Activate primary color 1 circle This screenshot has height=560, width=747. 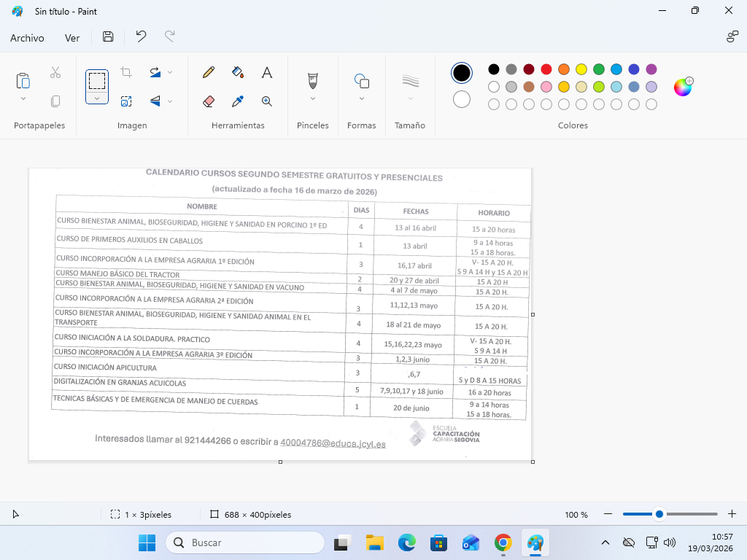pyautogui.click(x=462, y=73)
